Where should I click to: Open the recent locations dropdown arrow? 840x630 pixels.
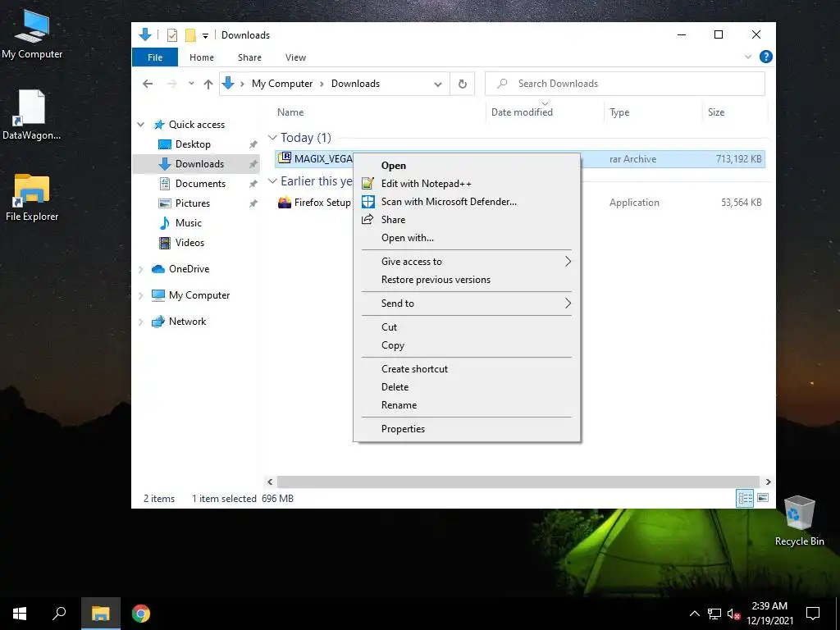tap(191, 84)
